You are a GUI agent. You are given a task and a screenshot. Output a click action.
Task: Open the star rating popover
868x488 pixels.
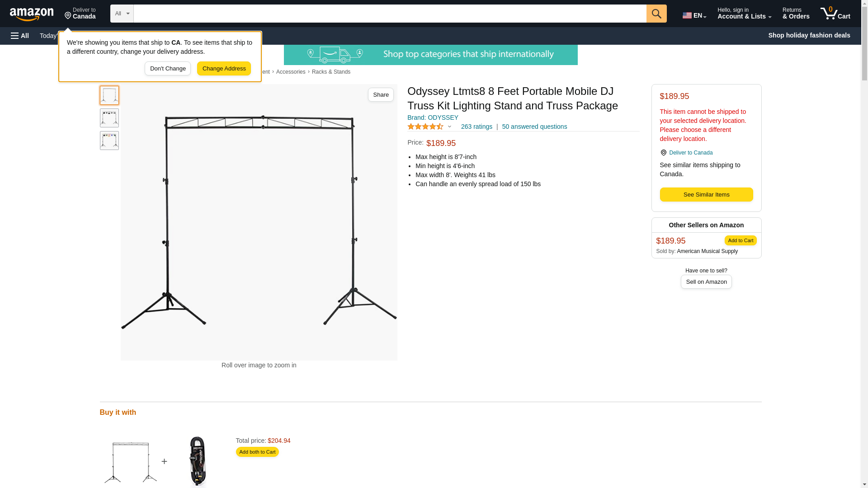coord(429,127)
